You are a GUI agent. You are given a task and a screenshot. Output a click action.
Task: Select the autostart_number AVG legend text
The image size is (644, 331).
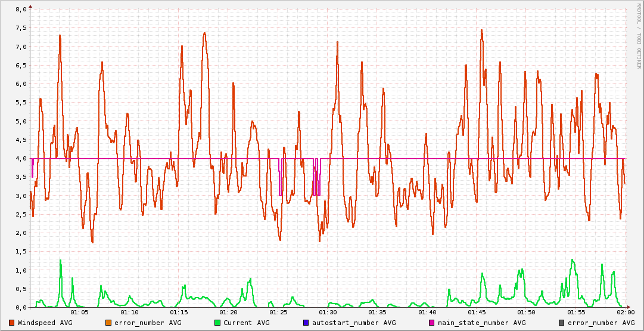pyautogui.click(x=354, y=323)
